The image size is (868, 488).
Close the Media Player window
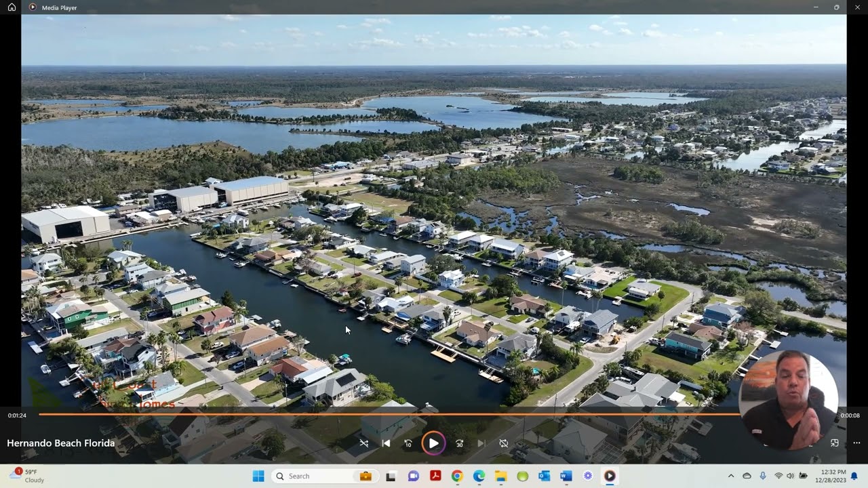858,7
